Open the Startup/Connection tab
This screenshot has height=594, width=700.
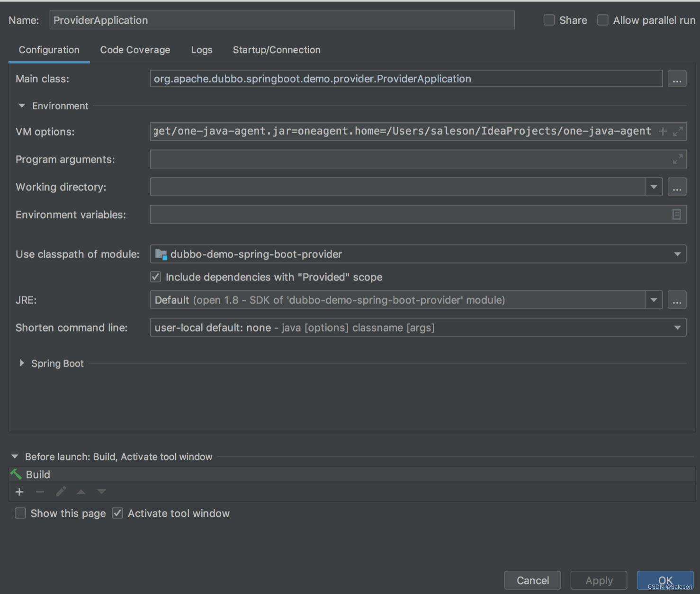pos(277,50)
